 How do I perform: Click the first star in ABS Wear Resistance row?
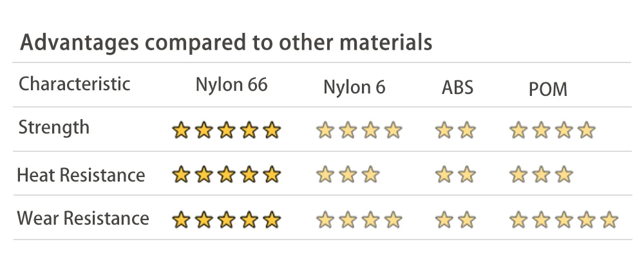click(444, 220)
